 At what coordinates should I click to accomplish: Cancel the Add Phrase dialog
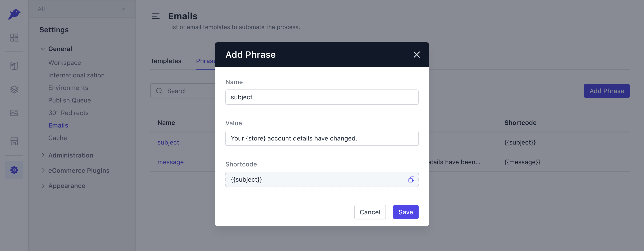370,212
